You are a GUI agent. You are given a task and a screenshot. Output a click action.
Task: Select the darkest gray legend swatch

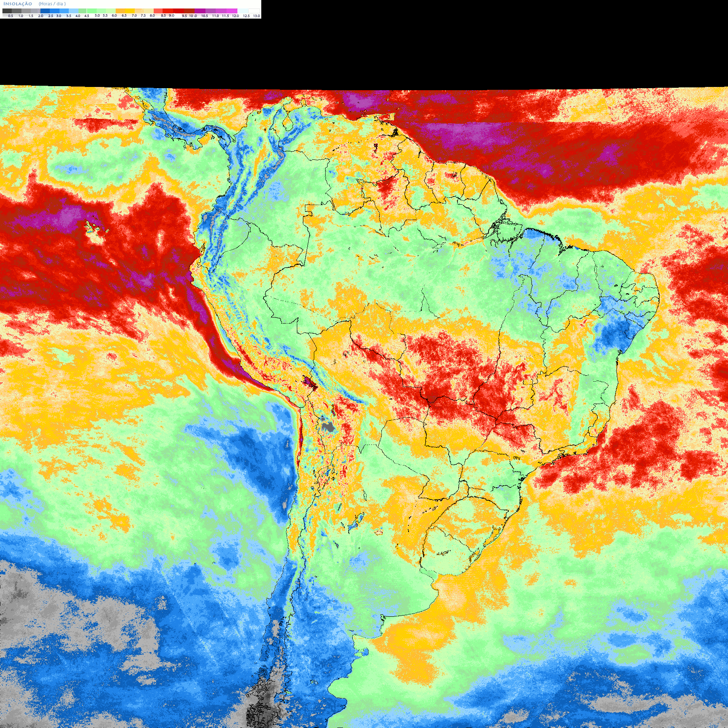click(x=7, y=11)
